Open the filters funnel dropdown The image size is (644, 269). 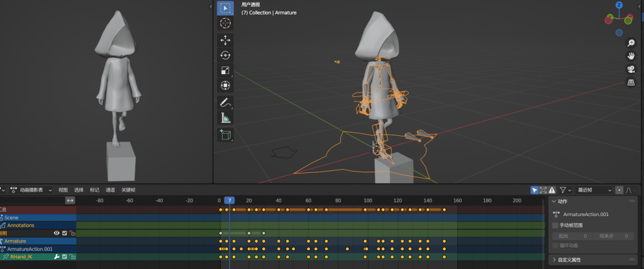click(565, 190)
